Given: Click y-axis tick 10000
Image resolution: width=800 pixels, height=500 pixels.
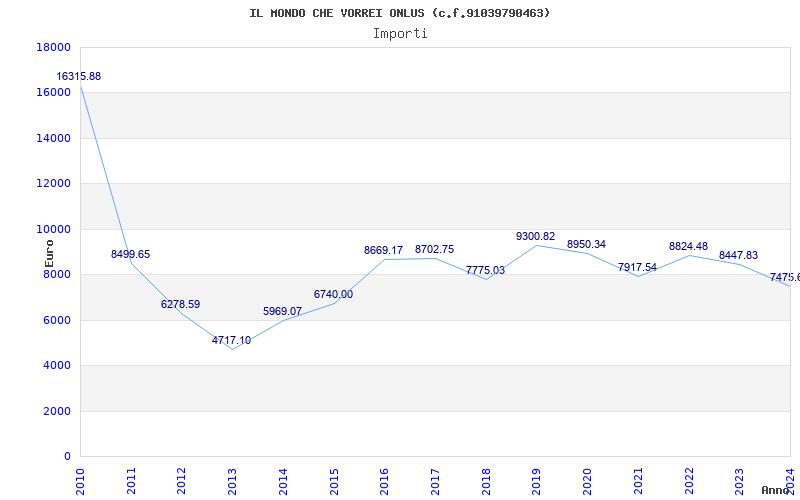Looking at the screenshot, I should (x=53, y=230).
